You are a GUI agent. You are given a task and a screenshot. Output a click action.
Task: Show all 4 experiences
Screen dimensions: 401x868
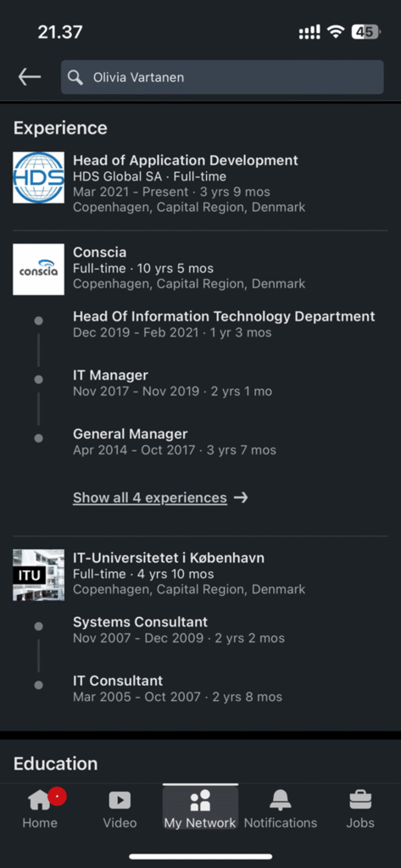[x=150, y=498]
